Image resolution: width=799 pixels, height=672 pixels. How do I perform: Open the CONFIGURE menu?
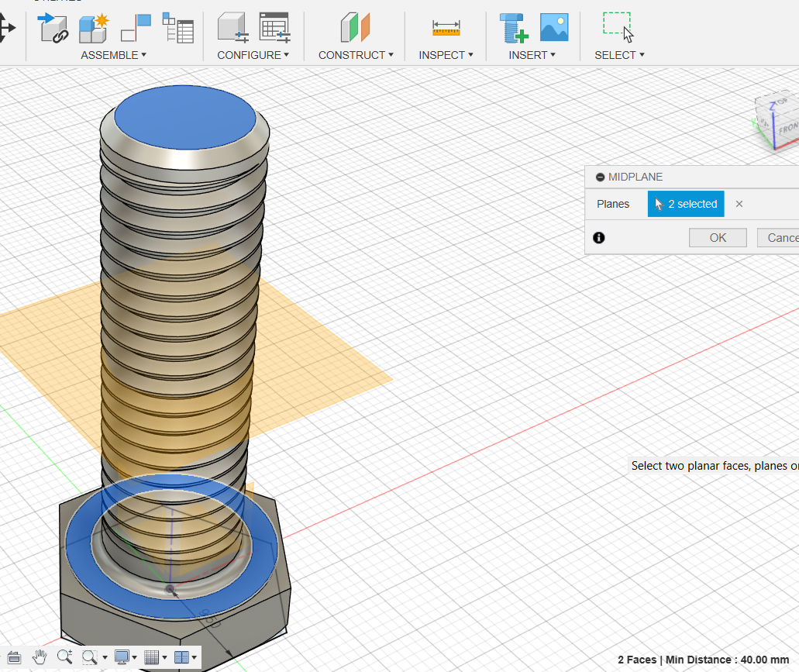[x=253, y=55]
